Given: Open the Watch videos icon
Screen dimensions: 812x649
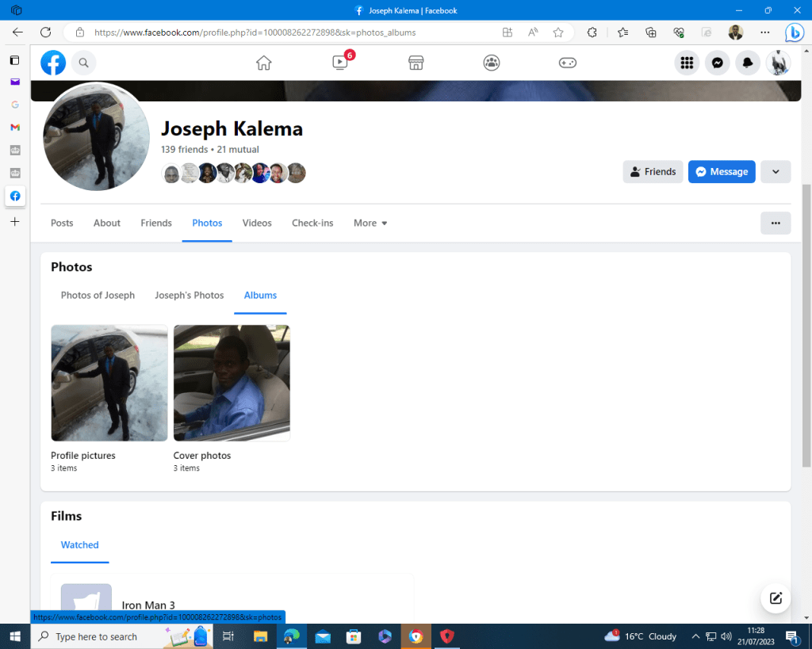Looking at the screenshot, I should point(340,63).
